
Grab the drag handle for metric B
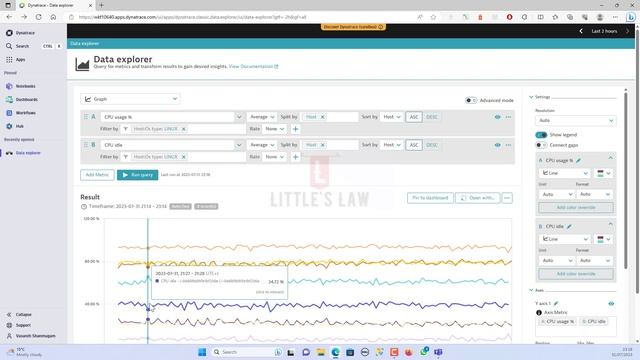86,145
